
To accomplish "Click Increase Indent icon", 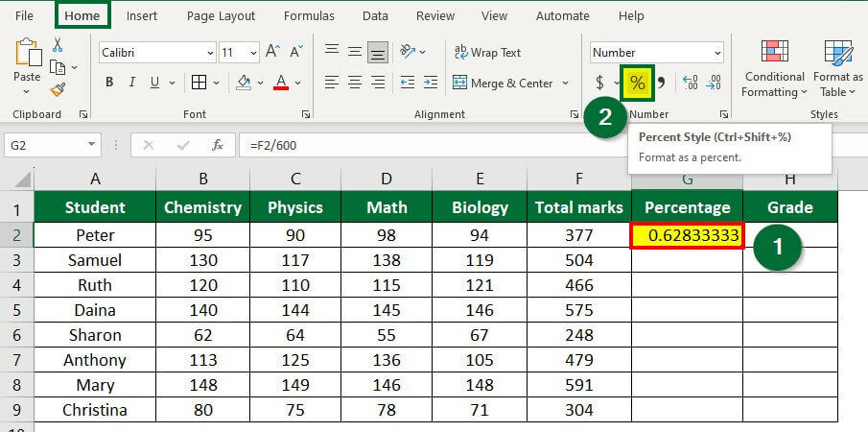I will click(x=431, y=83).
